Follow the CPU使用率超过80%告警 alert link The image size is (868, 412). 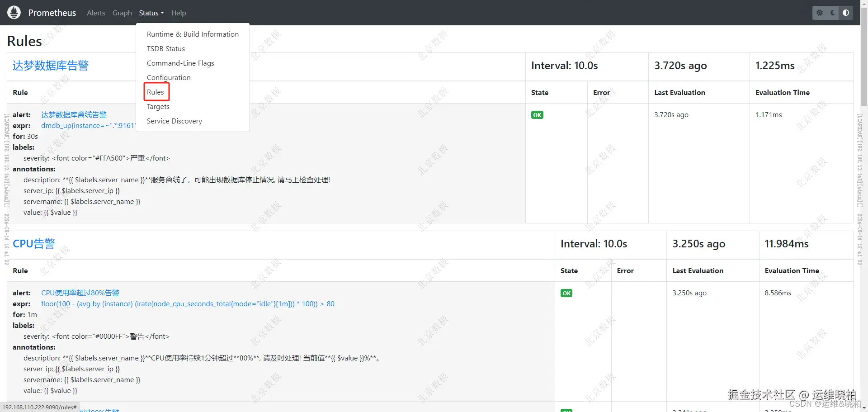click(80, 293)
